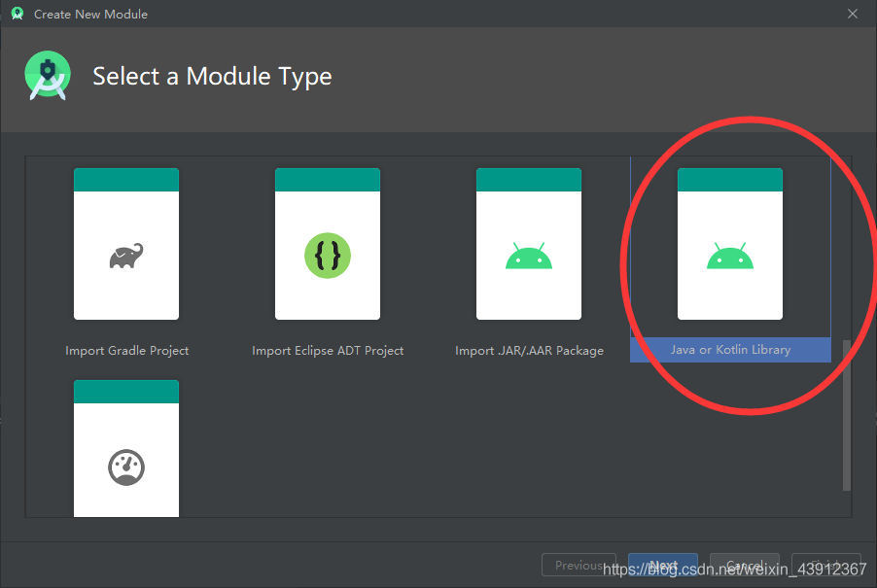Click the Java or Kotlin Library label
Viewport: 877px width, 588px height.
[730, 350]
